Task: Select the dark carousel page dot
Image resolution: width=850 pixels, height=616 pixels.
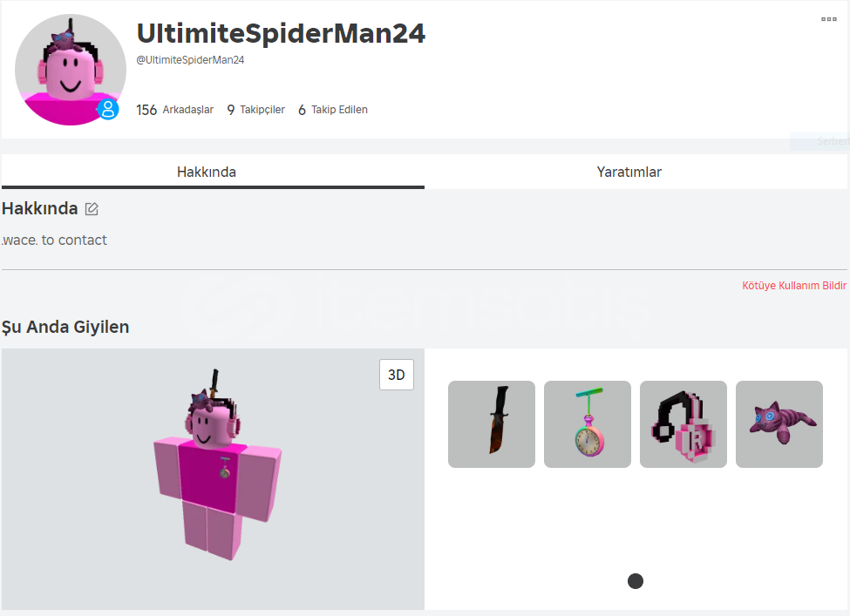Action: [x=636, y=581]
